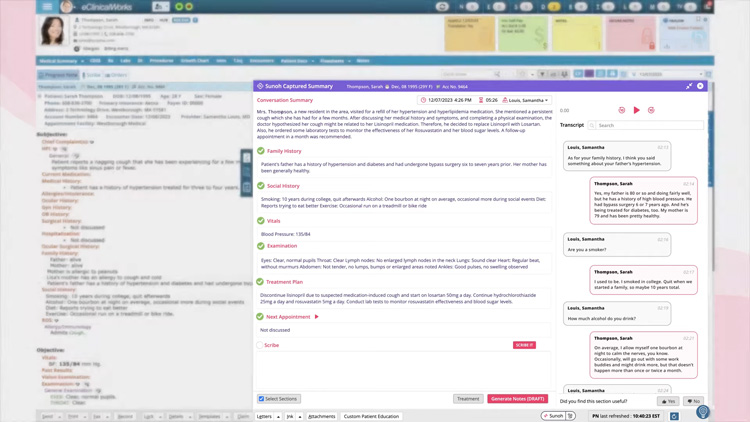Image resolution: width=750 pixels, height=422 pixels.
Task: Click the healow card icon
Action: [684, 33]
